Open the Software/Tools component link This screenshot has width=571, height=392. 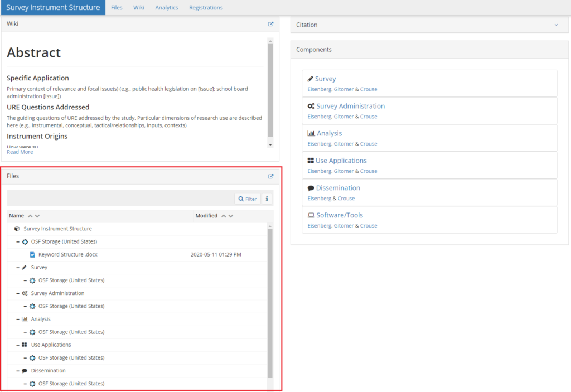click(x=340, y=215)
